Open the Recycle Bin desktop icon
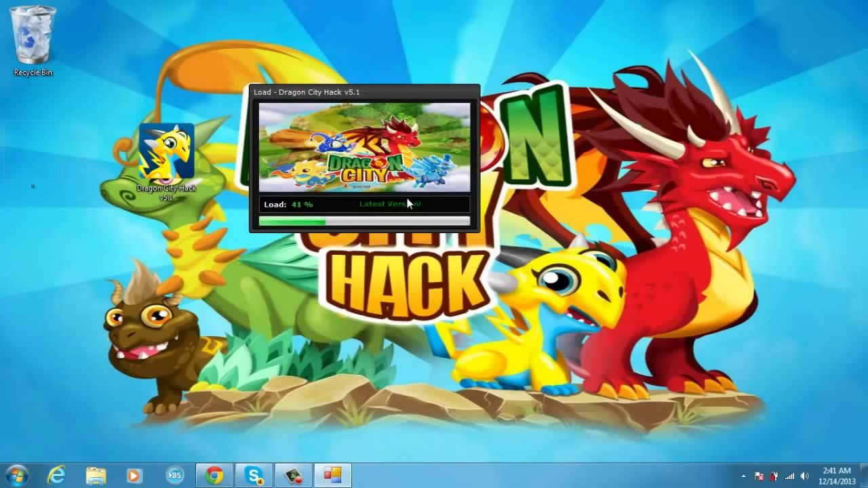The width and height of the screenshot is (868, 488). [x=33, y=41]
